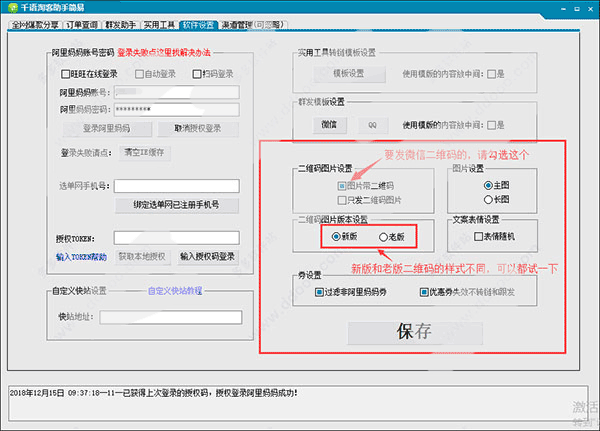
Task: Check the 只发二维码图片 option
Action: pyautogui.click(x=342, y=200)
